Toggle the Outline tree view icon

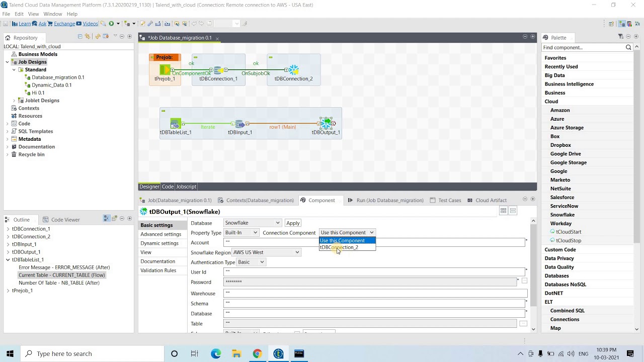(107, 219)
